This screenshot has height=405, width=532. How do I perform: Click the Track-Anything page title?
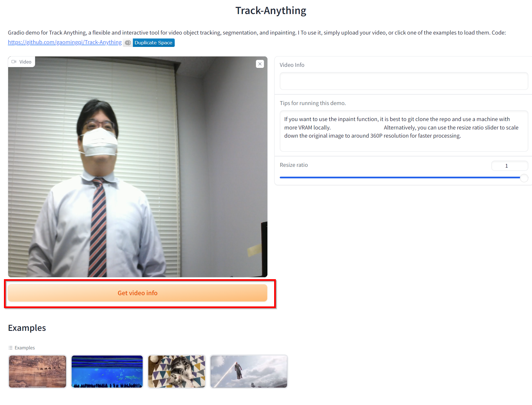click(271, 11)
